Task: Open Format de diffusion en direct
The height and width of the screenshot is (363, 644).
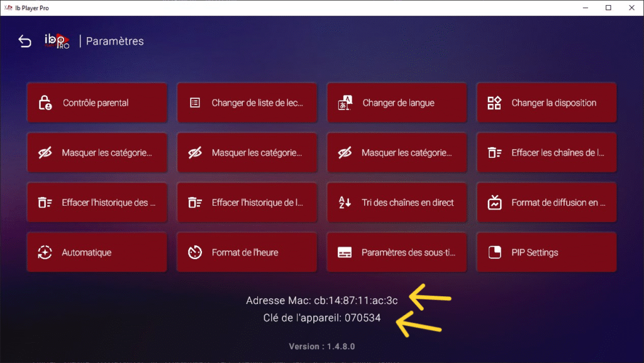Action: (546, 203)
